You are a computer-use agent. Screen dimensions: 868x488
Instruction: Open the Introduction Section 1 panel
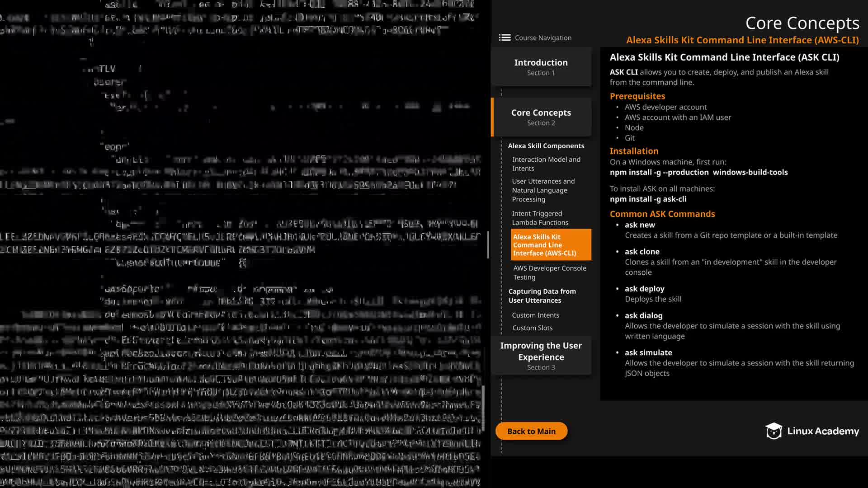click(x=541, y=67)
